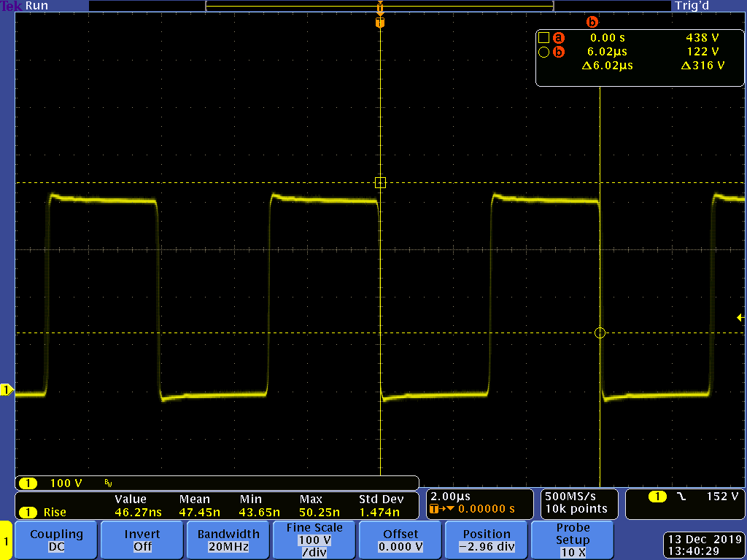Click the 2.00µs horizontal scale readout

[449, 497]
